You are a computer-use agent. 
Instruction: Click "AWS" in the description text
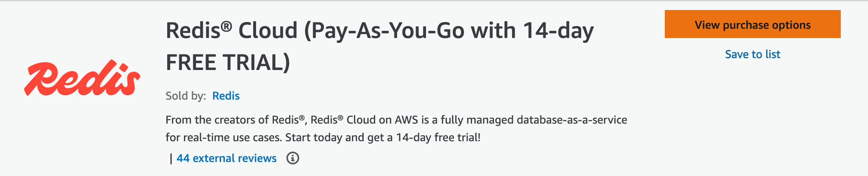[406, 120]
